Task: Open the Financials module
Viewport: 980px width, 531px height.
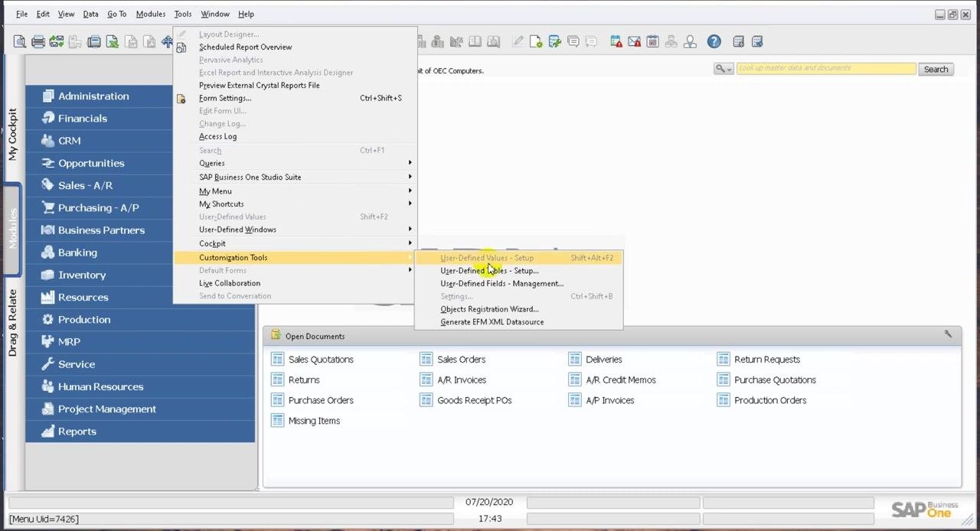Action: pyautogui.click(x=83, y=119)
